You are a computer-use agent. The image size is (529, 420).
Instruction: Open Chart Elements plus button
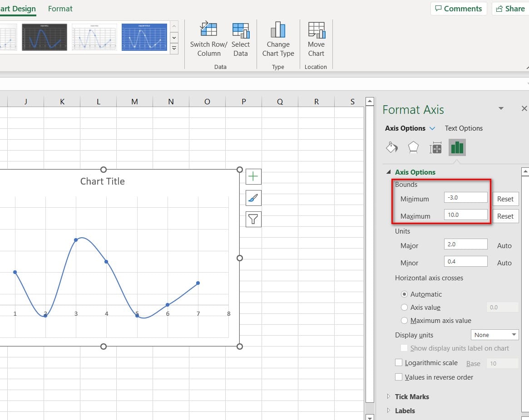(253, 176)
